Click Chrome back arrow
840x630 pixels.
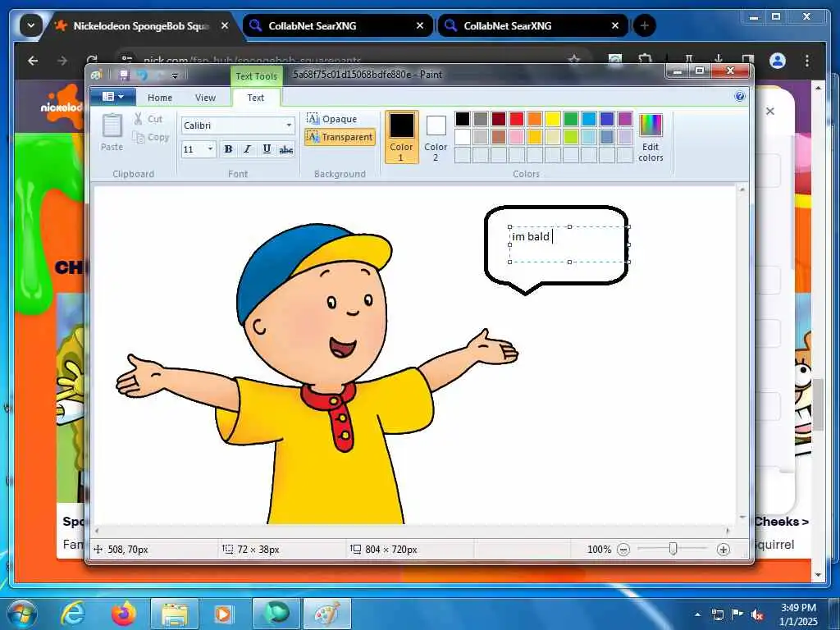pos(33,61)
